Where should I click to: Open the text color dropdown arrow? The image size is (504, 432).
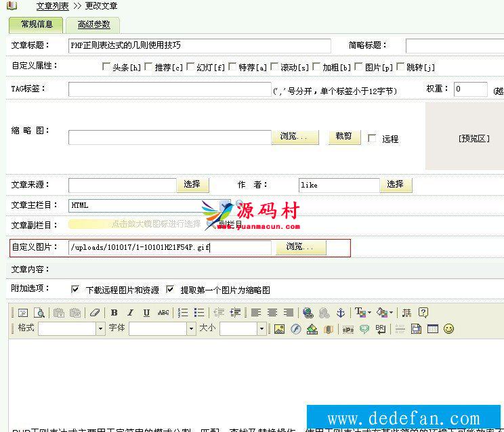coord(369,313)
